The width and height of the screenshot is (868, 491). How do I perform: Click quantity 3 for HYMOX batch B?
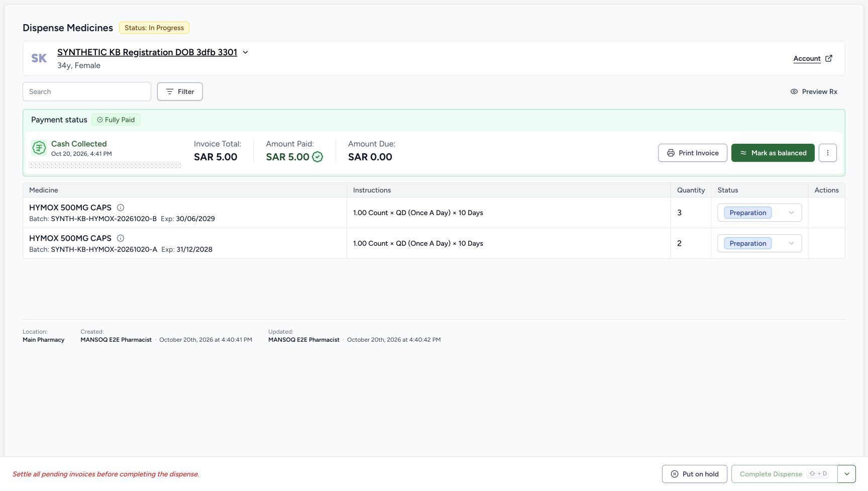point(679,213)
